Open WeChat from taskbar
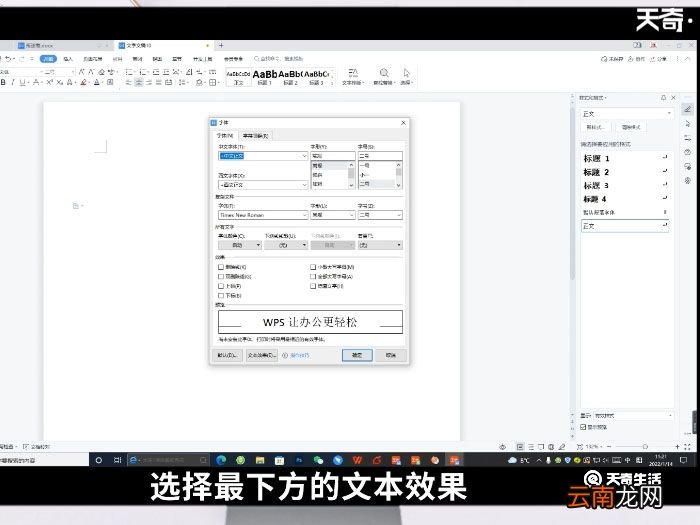700x525 pixels. (318, 460)
